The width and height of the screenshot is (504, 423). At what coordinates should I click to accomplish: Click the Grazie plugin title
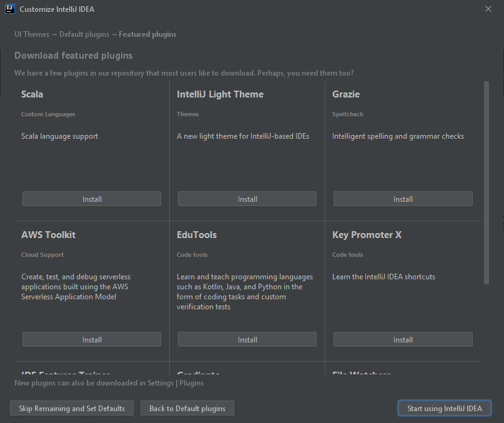click(346, 94)
